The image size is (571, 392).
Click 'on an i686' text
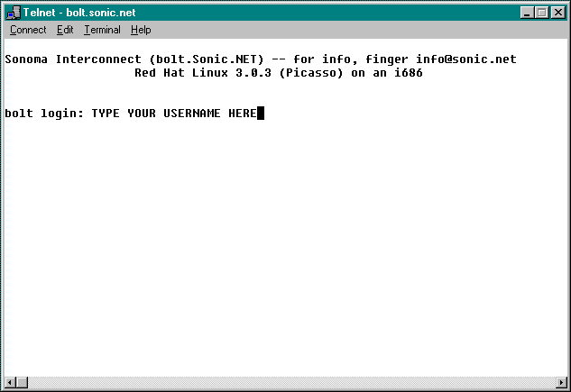pyautogui.click(x=387, y=73)
